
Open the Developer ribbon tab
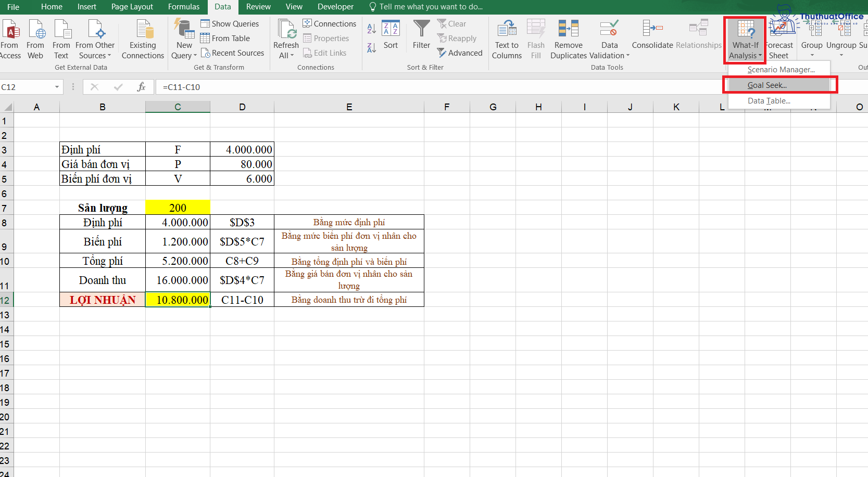tap(335, 7)
